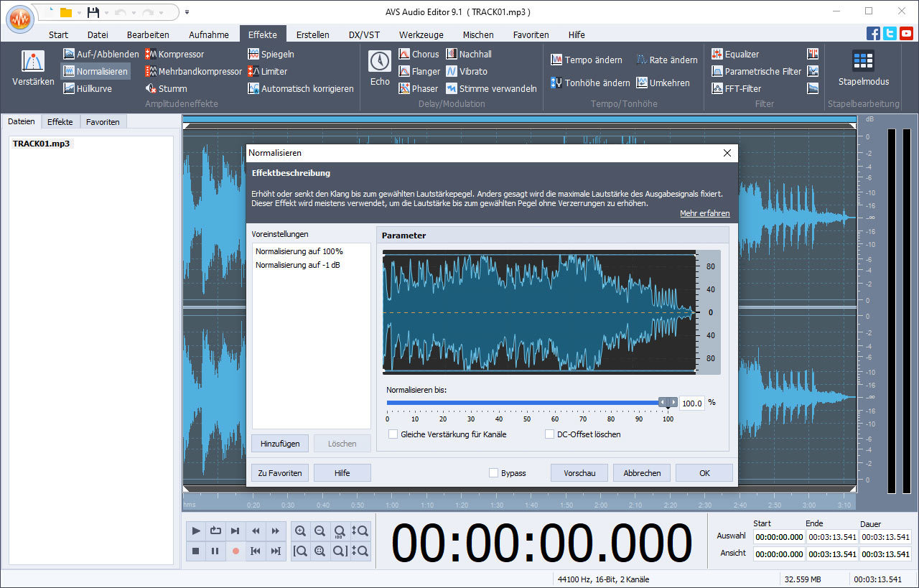Click the Vorschau preview button
The width and height of the screenshot is (919, 588).
click(579, 473)
